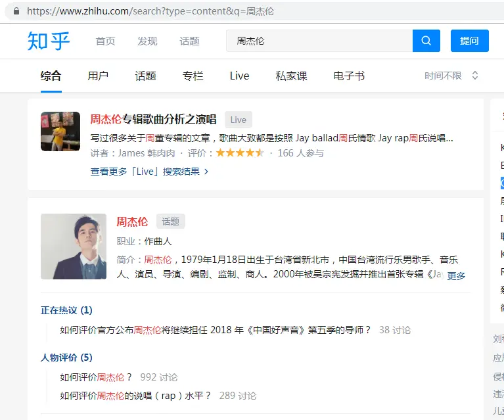Click the up-down arrows beside 时间不限

[x=475, y=76]
